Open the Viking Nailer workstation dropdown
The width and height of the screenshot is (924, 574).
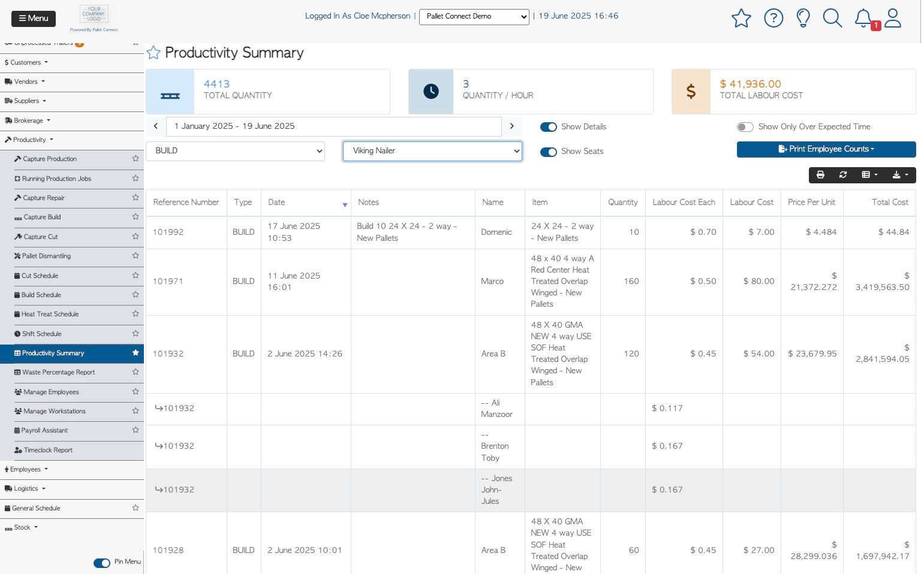[x=432, y=151]
